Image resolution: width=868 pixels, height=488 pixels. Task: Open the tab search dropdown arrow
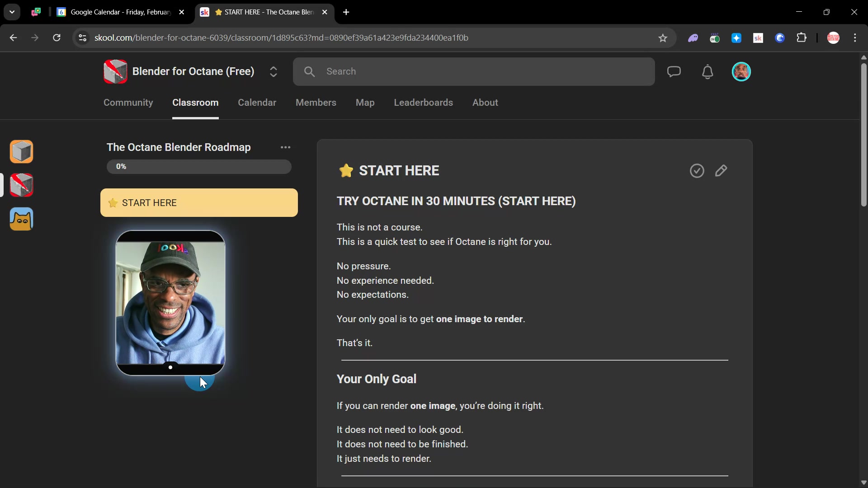pos(12,12)
